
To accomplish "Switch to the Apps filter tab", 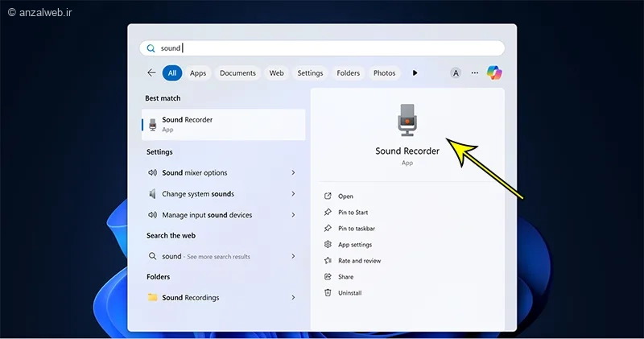I will coord(198,73).
